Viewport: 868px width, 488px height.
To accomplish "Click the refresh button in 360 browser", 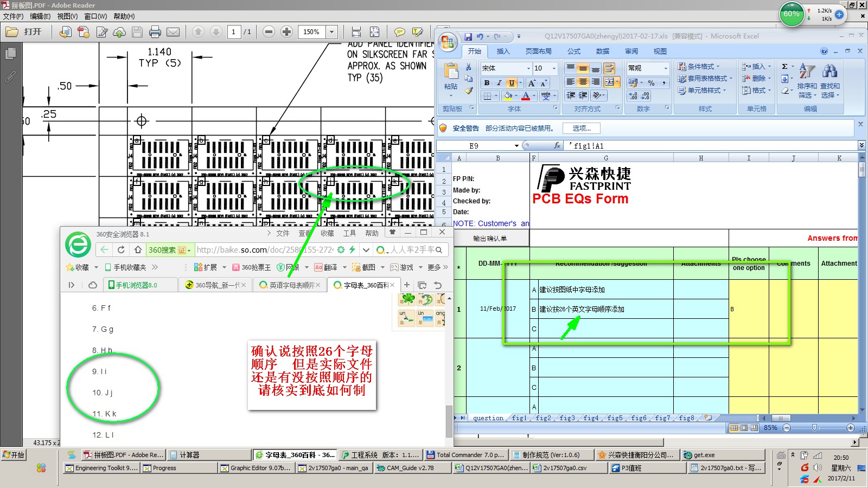I will tap(121, 249).
